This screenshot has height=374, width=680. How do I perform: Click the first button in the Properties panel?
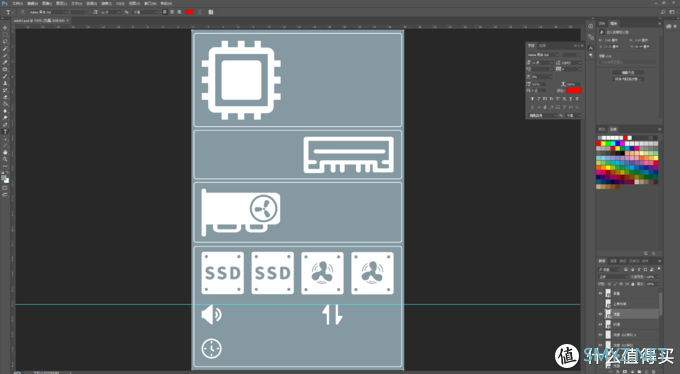tap(628, 72)
